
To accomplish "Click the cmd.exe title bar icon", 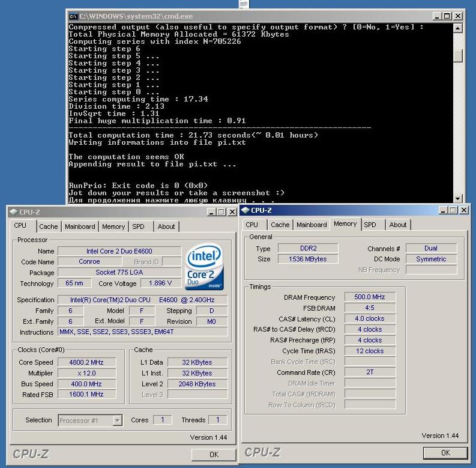I will 73,16.
